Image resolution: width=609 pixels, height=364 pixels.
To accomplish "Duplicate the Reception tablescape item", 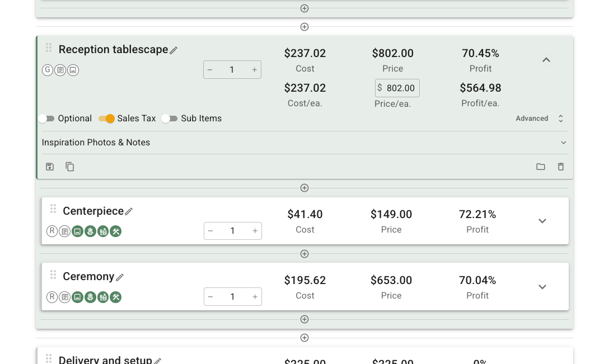I will click(70, 167).
